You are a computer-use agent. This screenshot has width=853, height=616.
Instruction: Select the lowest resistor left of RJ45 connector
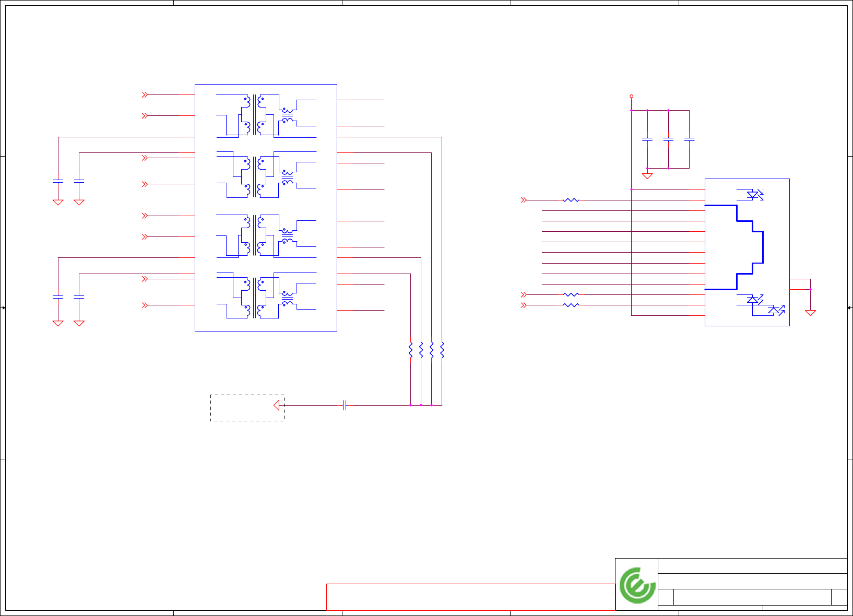(x=571, y=305)
